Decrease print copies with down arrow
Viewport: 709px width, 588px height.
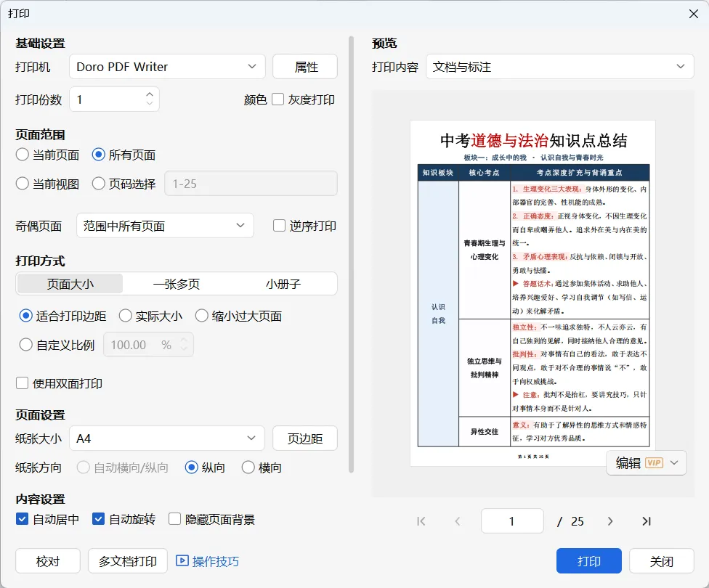tap(150, 104)
